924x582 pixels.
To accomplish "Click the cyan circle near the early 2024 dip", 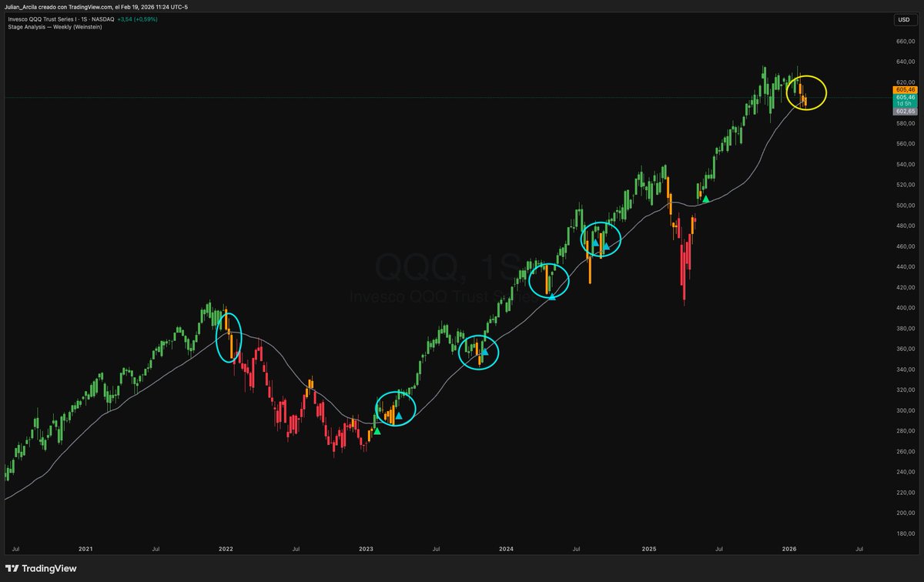I will pos(479,353).
